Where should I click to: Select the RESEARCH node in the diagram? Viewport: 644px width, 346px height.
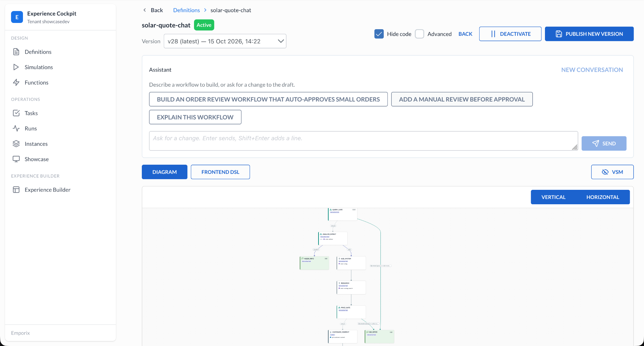click(351, 288)
